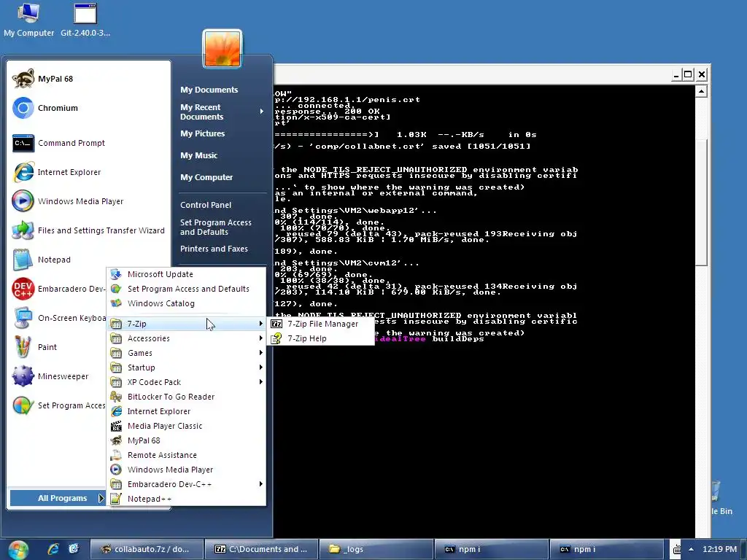
Task: Open My Computer desktop icon
Action: coord(28,20)
